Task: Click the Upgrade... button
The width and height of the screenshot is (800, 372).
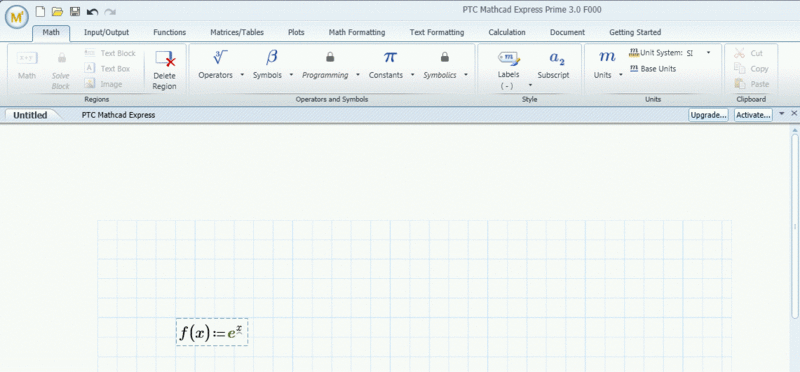Action: [709, 115]
